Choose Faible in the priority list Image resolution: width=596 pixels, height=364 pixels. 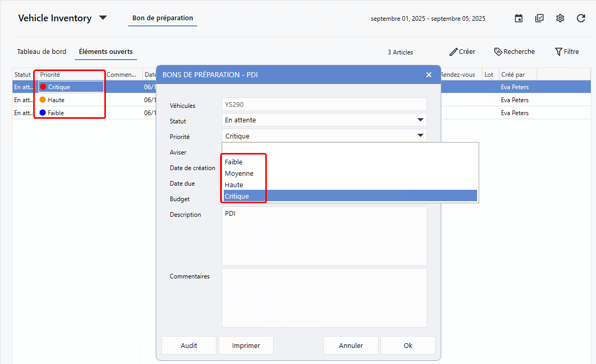pyautogui.click(x=234, y=162)
